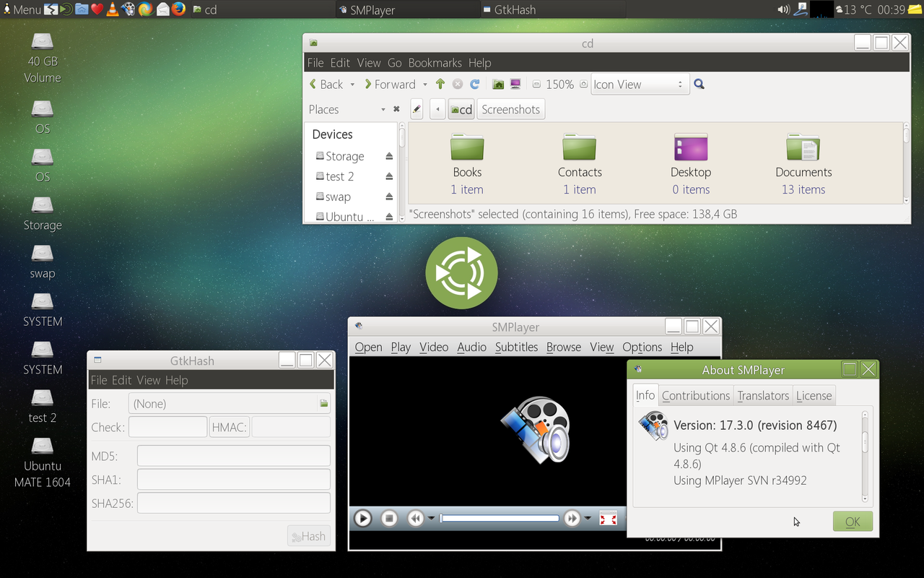Image resolution: width=924 pixels, height=578 pixels.
Task: Close the Places sidebar with the x
Action: [x=396, y=109]
